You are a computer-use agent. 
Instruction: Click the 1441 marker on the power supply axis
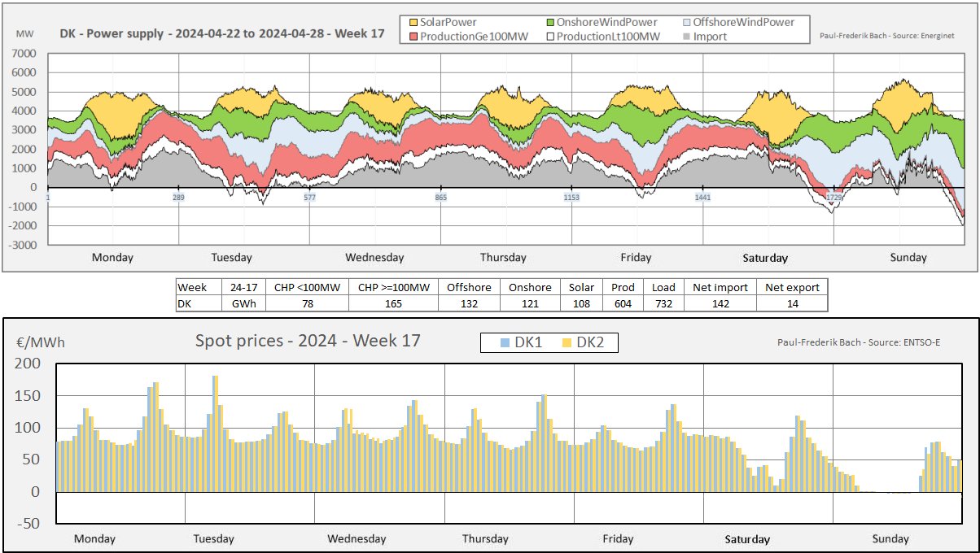702,198
